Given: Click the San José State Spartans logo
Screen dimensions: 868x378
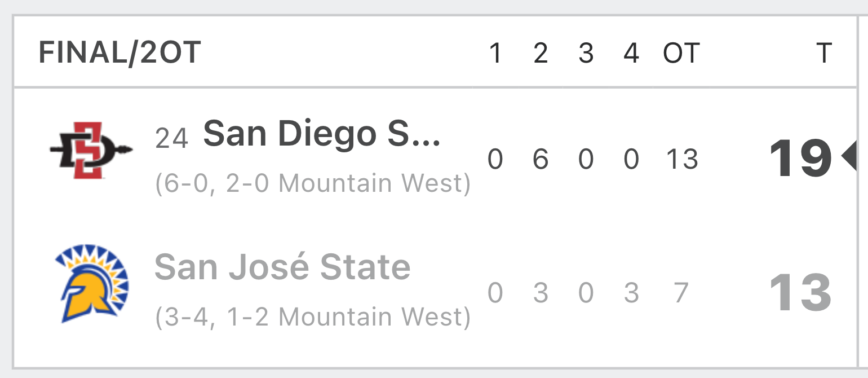Looking at the screenshot, I should pos(92,284).
